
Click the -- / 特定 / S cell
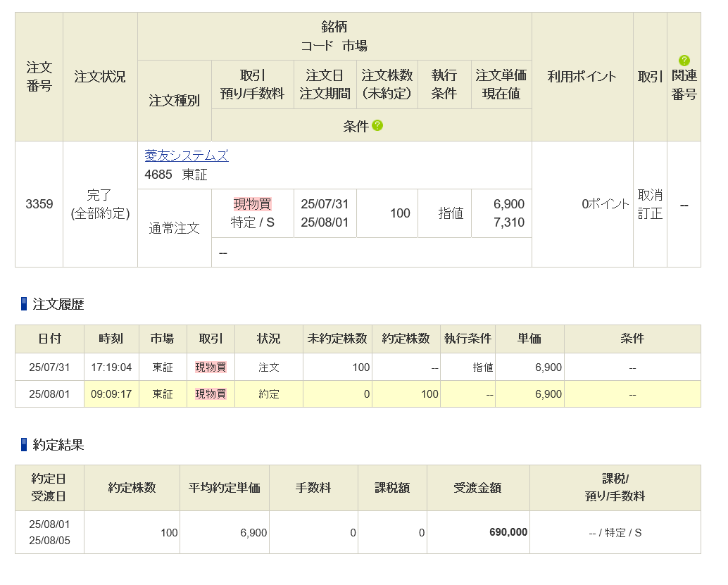pyautogui.click(x=615, y=532)
